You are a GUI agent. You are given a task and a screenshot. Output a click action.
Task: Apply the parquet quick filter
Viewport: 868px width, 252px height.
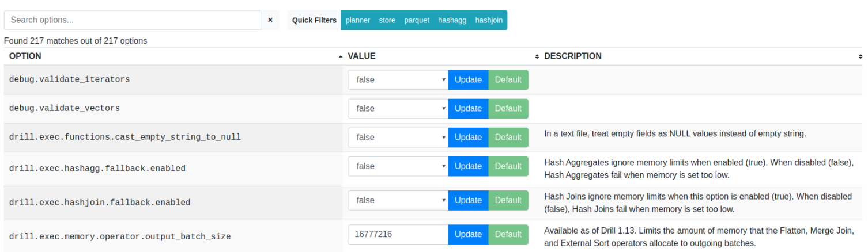417,20
